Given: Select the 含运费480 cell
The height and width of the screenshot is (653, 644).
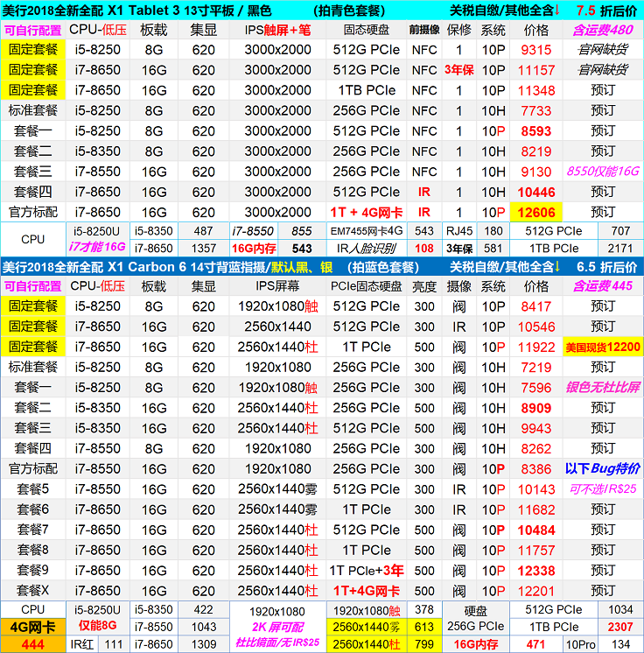Looking at the screenshot, I should click(x=602, y=30).
